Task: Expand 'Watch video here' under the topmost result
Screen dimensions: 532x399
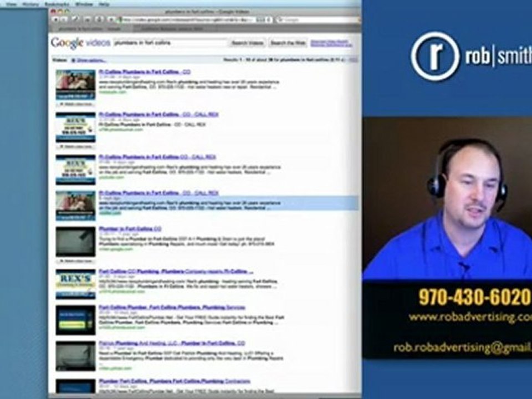Action: pyautogui.click(x=76, y=104)
